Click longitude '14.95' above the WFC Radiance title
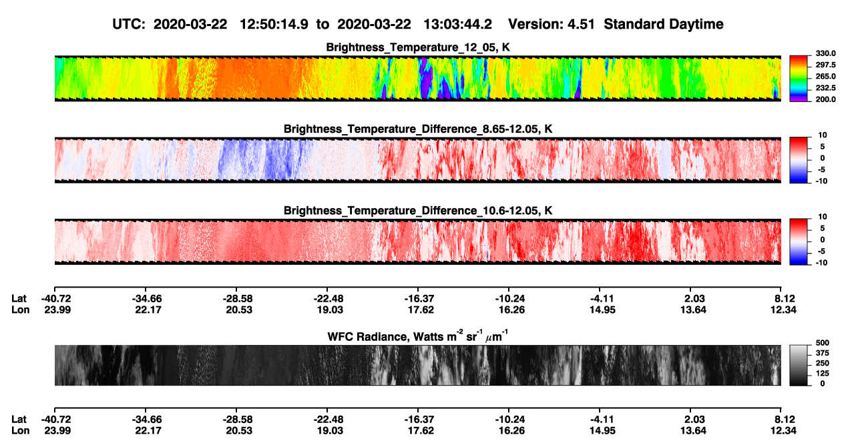 [x=602, y=310]
